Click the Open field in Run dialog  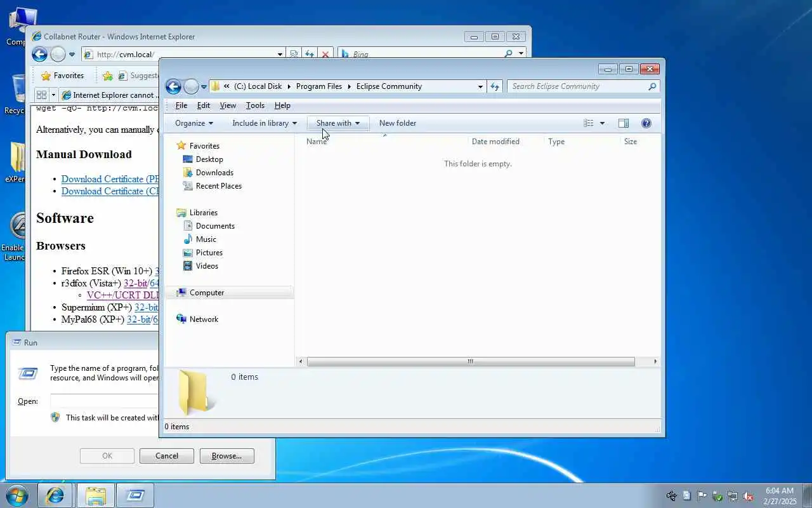(x=105, y=401)
